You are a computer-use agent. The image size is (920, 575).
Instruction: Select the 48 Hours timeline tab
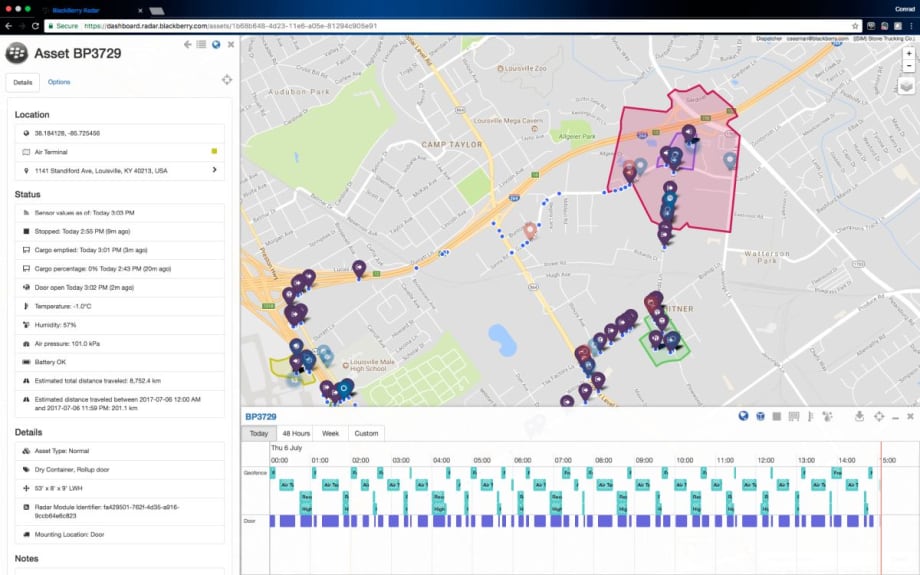pyautogui.click(x=296, y=434)
